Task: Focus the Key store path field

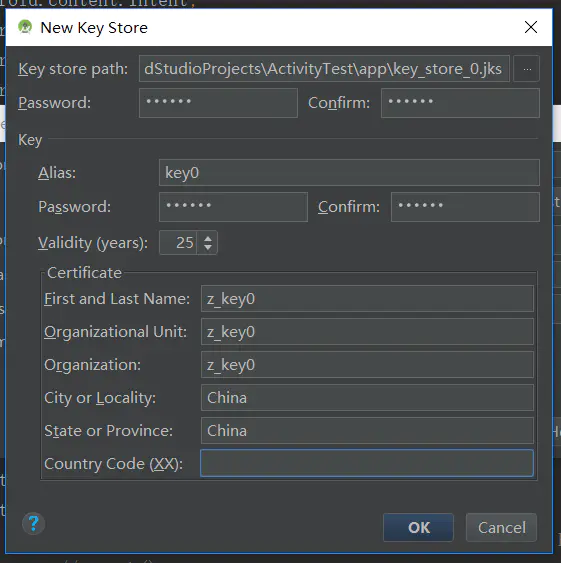Action: (x=324, y=69)
